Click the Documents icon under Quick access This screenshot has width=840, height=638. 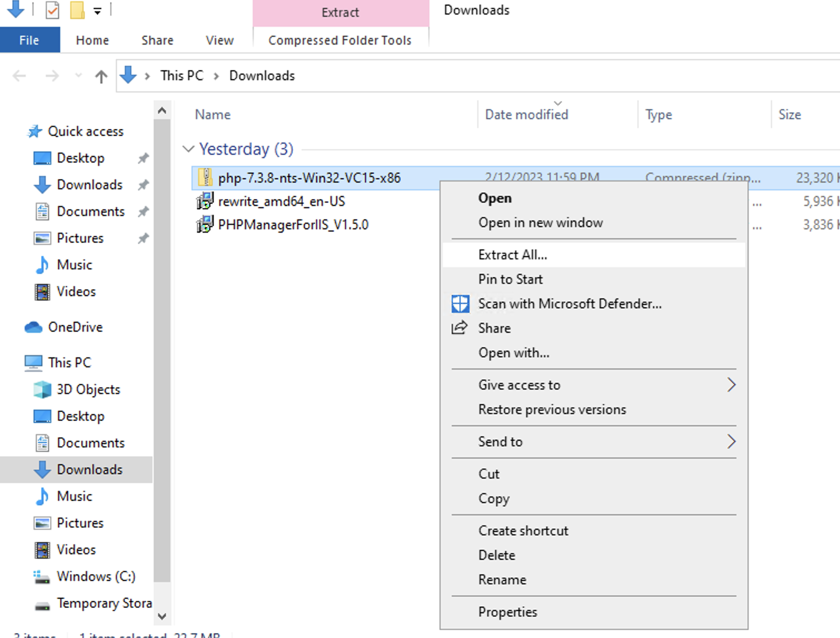tap(42, 212)
